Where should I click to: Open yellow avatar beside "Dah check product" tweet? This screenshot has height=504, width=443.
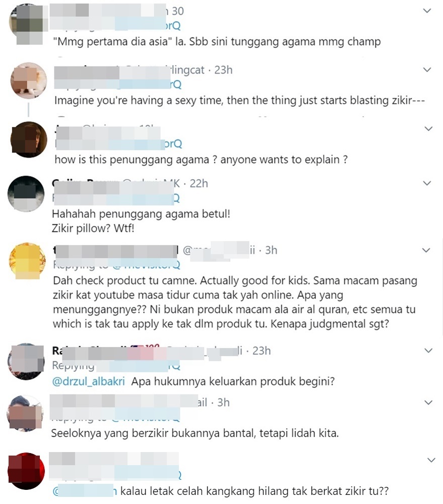tap(27, 261)
